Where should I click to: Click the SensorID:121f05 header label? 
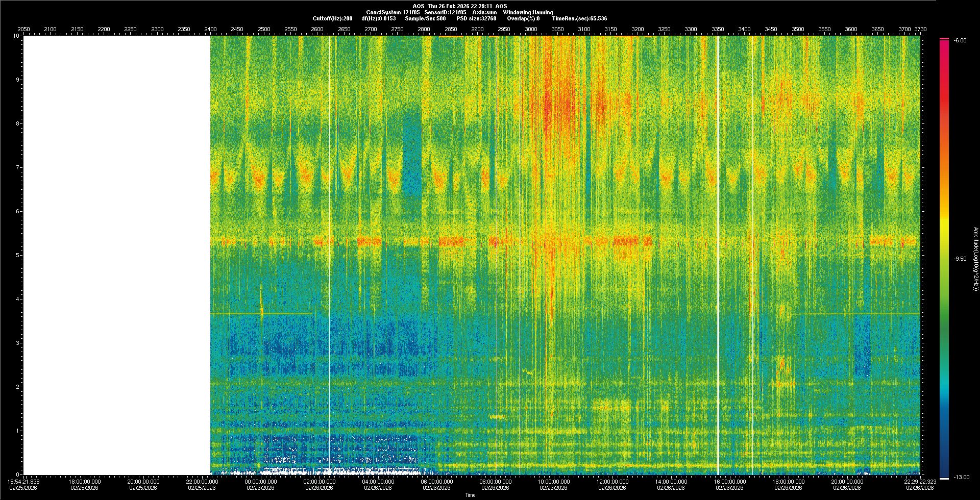point(445,12)
